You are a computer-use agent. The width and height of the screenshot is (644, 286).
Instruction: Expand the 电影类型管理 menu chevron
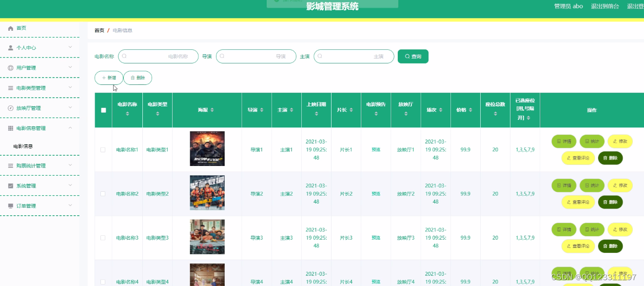pos(70,87)
